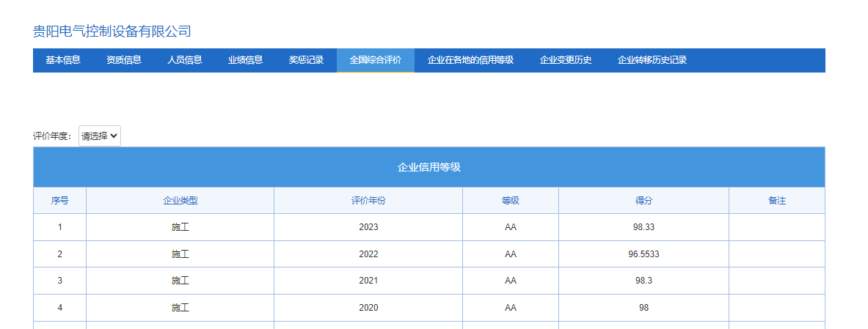Click the 等级 column header

pos(511,201)
